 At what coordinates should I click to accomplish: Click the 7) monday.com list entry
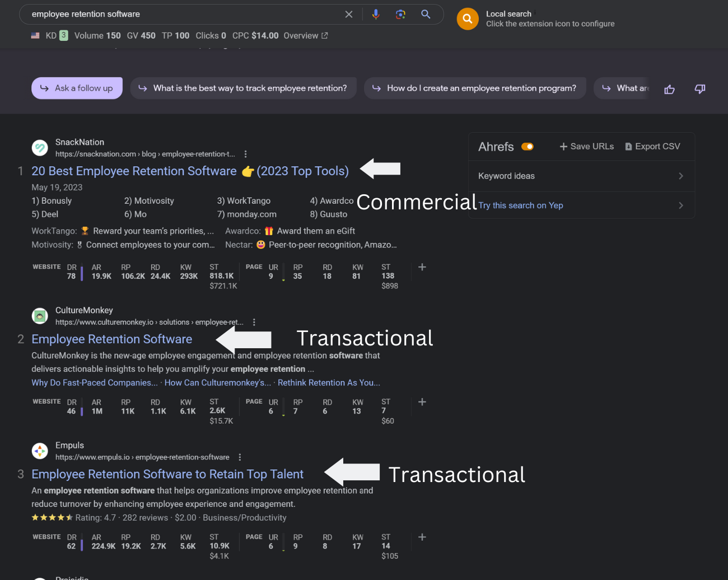coord(247,214)
